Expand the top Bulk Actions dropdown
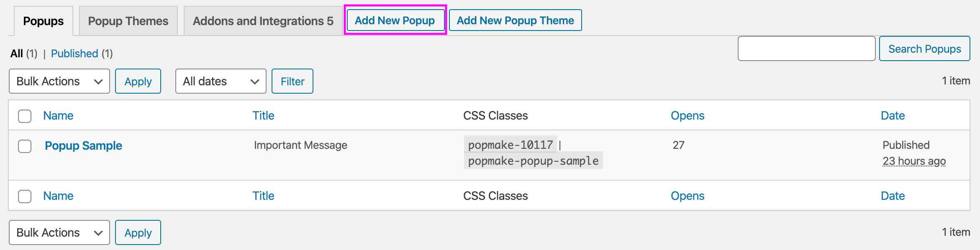This screenshot has width=980, height=250. (x=59, y=81)
